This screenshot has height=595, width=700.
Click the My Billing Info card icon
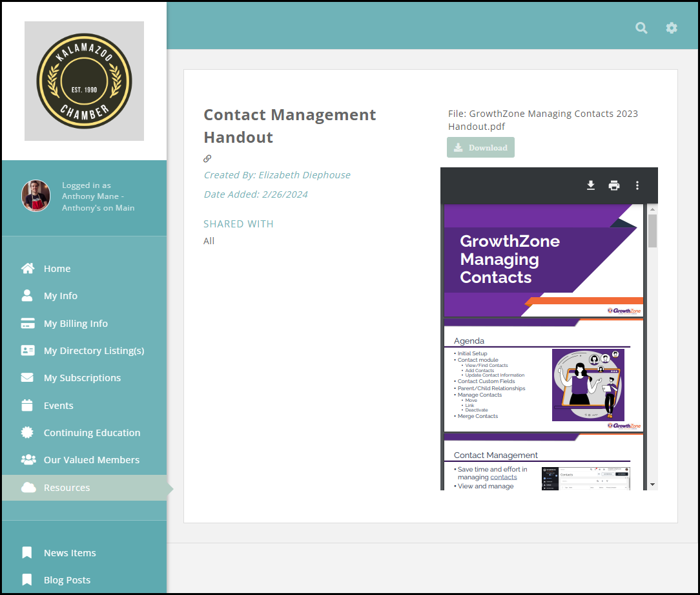pos(28,323)
